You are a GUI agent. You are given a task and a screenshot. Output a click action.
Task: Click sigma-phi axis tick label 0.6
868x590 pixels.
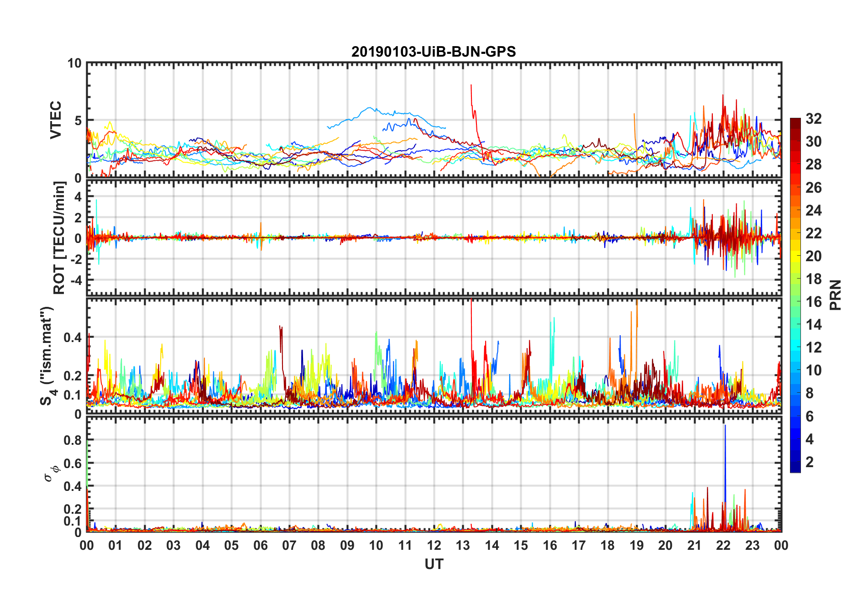coord(73,463)
